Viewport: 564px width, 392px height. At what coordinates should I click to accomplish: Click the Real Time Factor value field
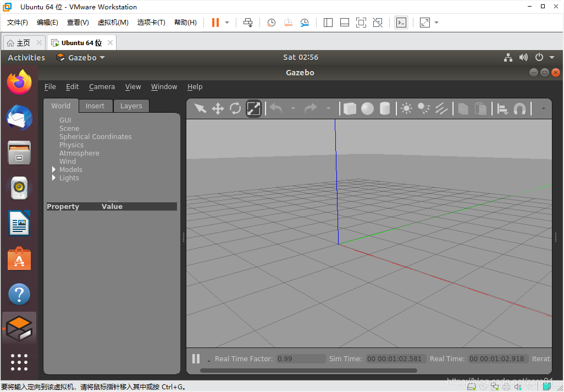[x=301, y=358]
